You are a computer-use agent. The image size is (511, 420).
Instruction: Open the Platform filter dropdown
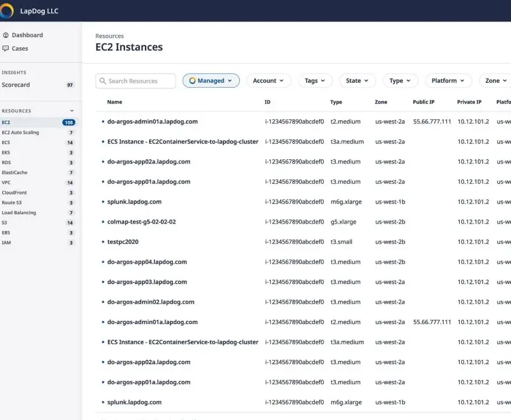coord(448,80)
